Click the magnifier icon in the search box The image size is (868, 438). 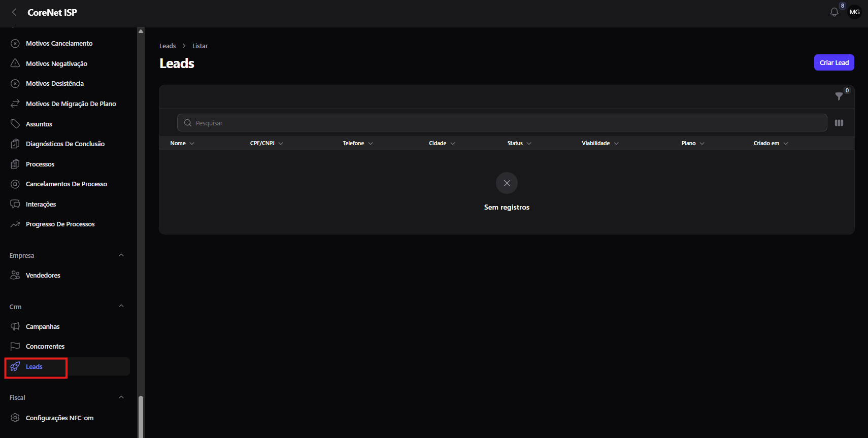[x=188, y=123]
